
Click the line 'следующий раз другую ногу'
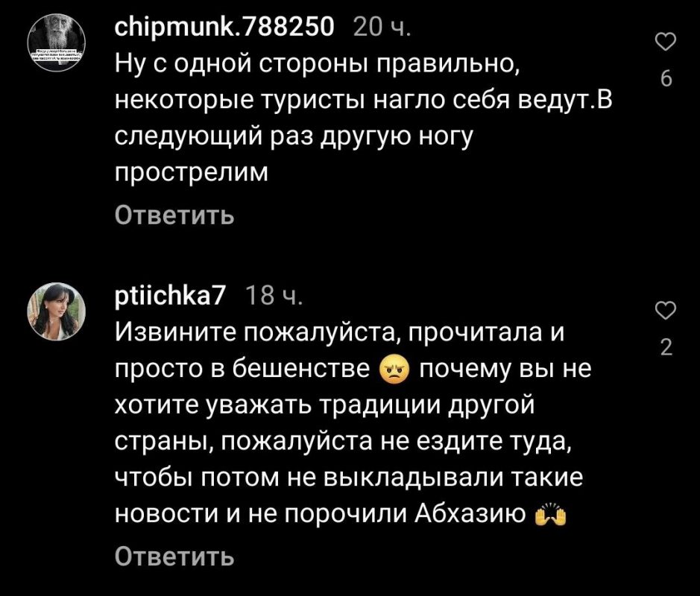tap(294, 137)
